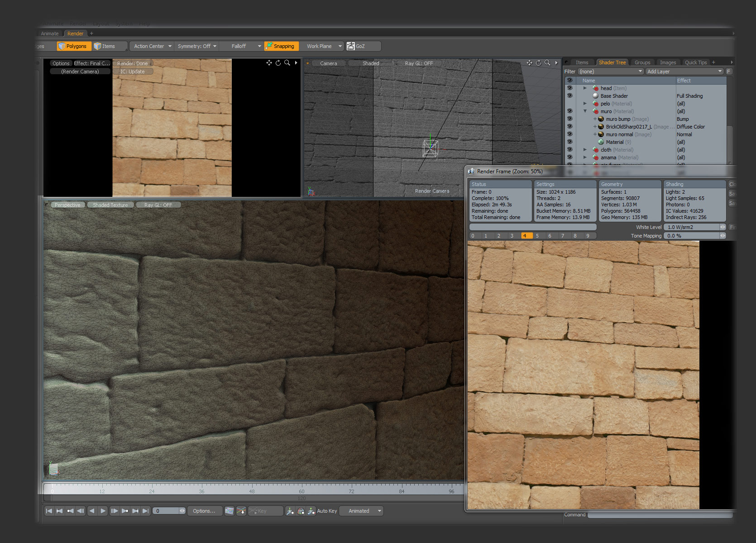The height and width of the screenshot is (543, 756).
Task: Click the pan arrows icon in render preview viewport
Action: tap(269, 63)
